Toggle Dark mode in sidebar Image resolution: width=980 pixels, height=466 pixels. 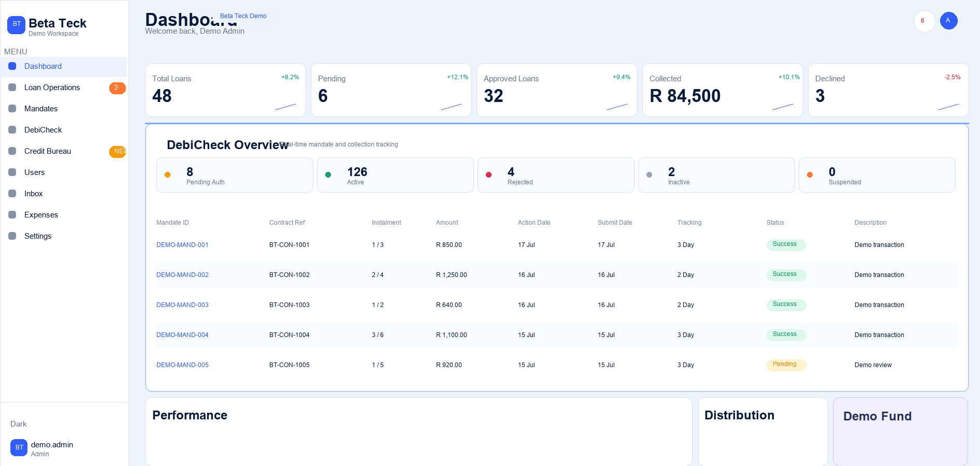(19, 424)
